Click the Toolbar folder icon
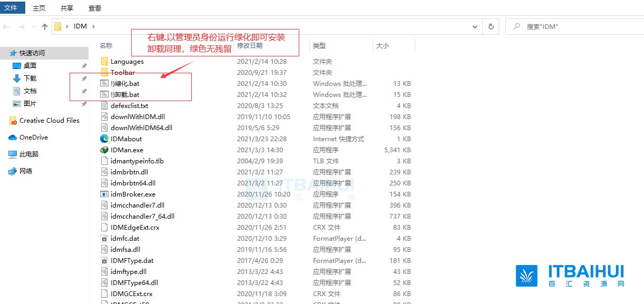 [104, 73]
